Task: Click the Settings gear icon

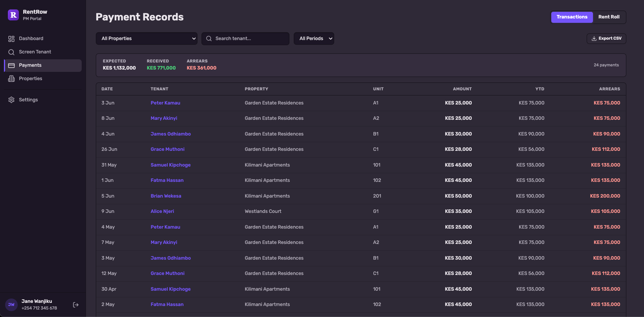Action: (x=11, y=100)
